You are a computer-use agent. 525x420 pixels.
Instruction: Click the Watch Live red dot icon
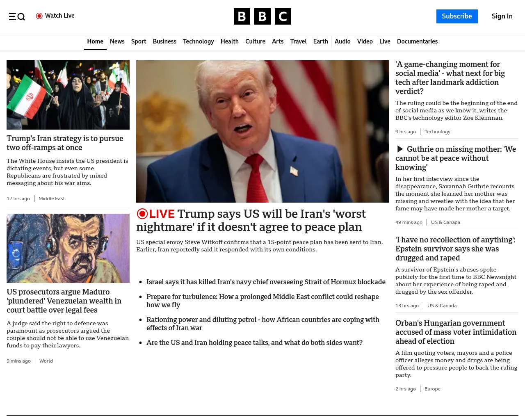(39, 16)
